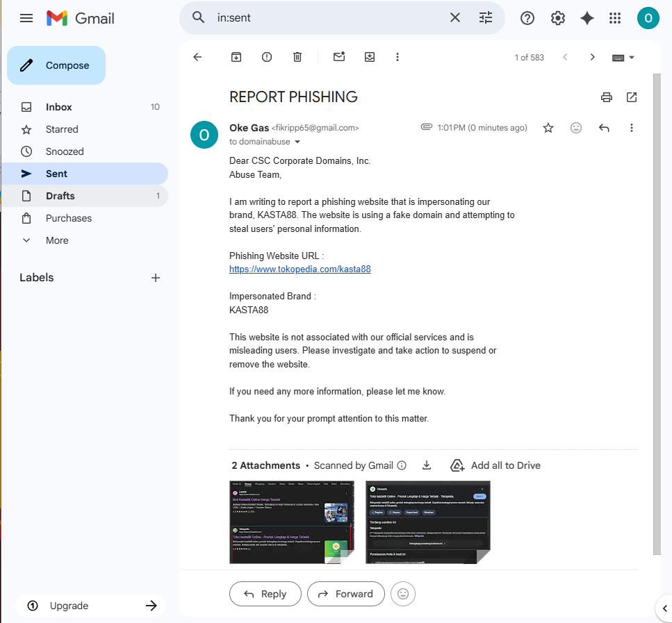
Task: Open the Starred folder
Action: tap(85, 129)
